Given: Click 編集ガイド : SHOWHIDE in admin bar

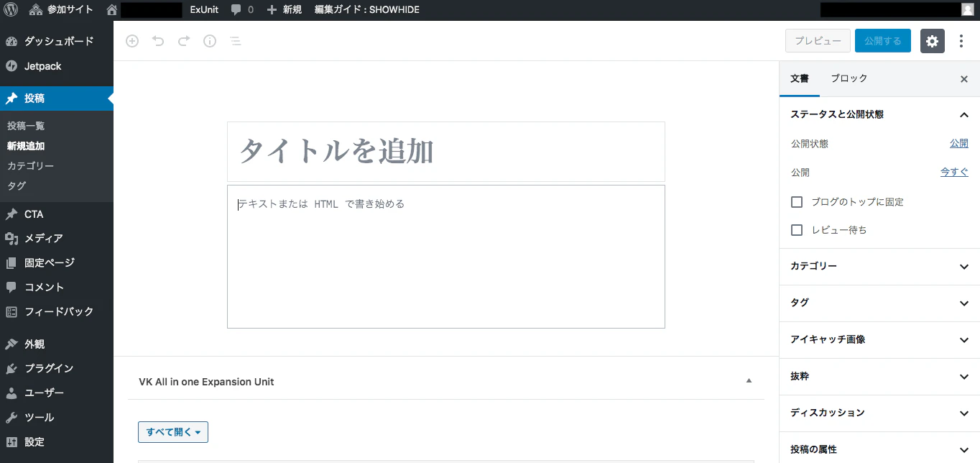Looking at the screenshot, I should [366, 10].
